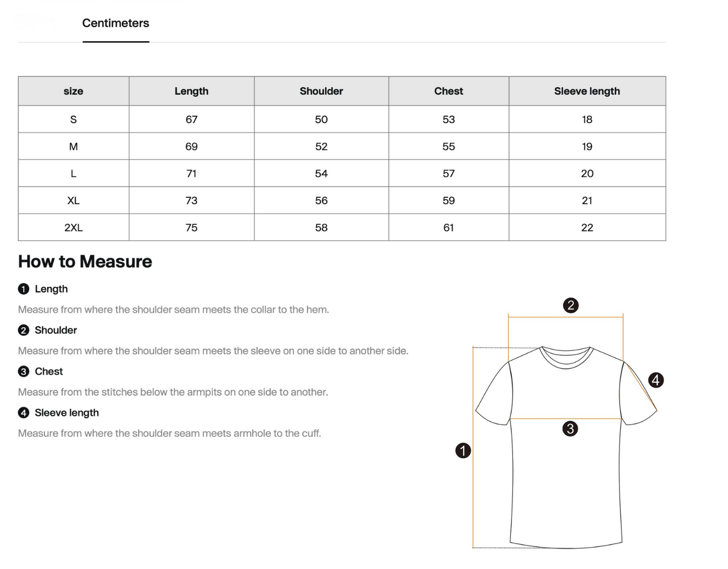This screenshot has height=569, width=728.
Task: Click the number 2 Shoulder bullet icon
Action: point(24,331)
